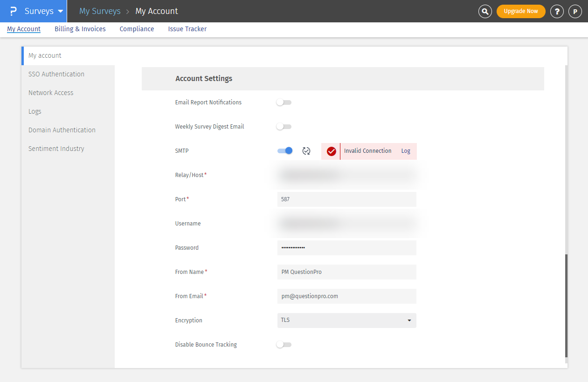
Task: Enable Disable Bounce Tracking switch
Action: coord(284,345)
